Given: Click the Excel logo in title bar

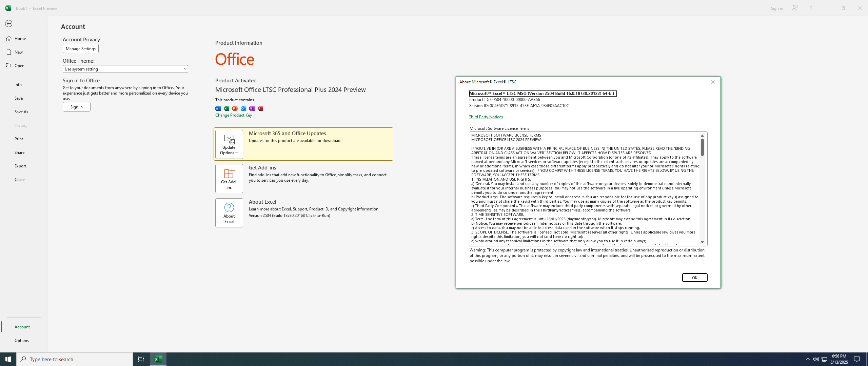Looking at the screenshot, I should click(x=8, y=8).
